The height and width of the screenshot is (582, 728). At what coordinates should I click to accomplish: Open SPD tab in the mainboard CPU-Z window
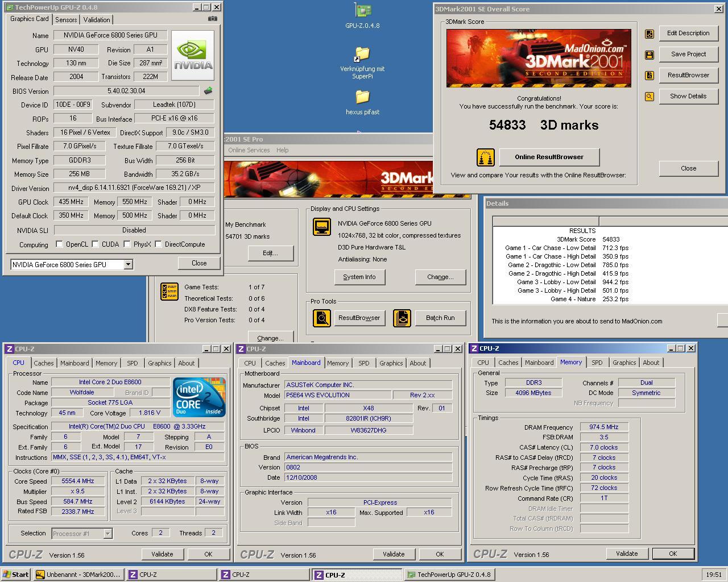364,363
